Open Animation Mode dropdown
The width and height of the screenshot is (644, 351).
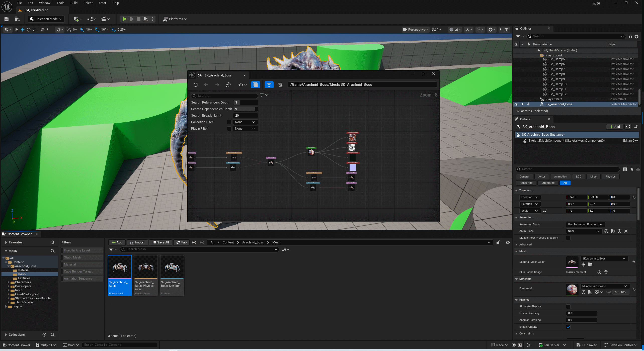(585, 224)
